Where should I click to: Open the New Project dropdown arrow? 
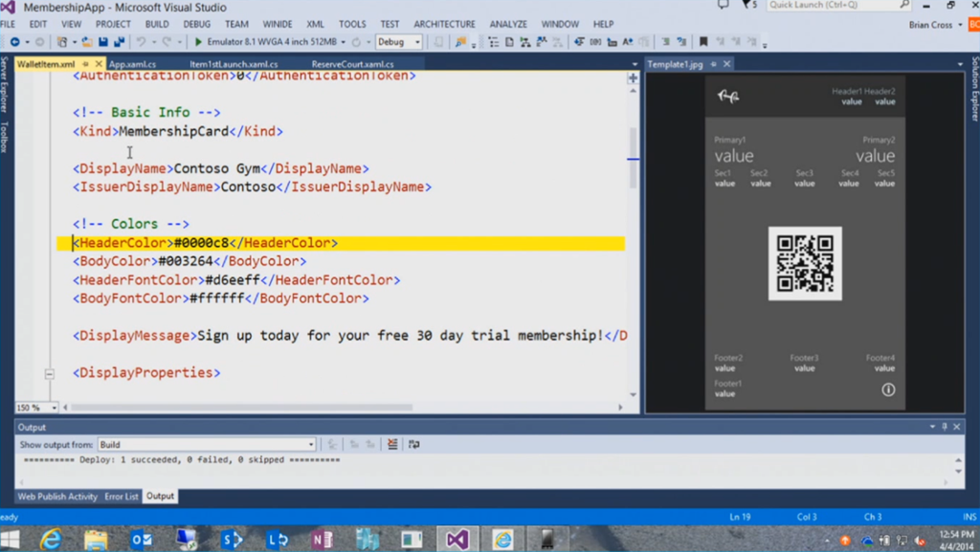[74, 42]
